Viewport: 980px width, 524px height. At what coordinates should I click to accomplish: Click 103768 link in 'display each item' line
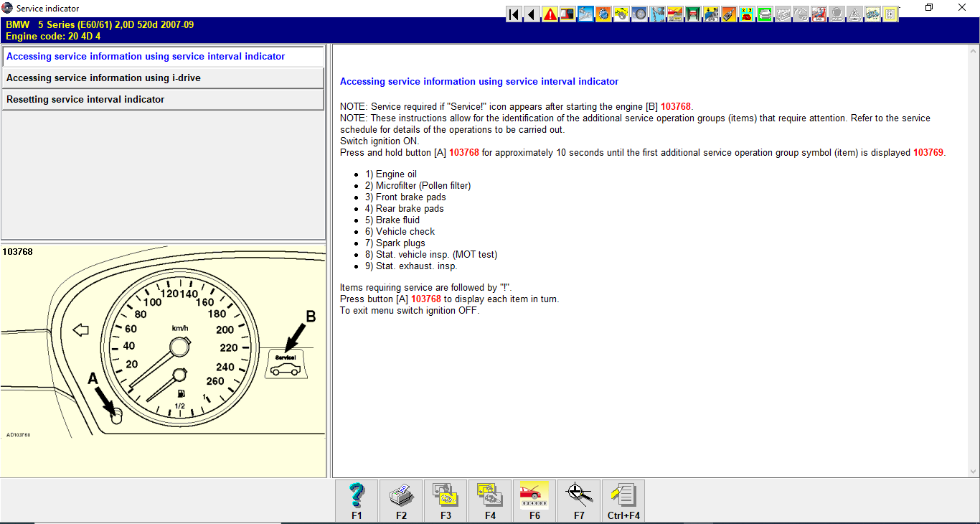(x=426, y=299)
